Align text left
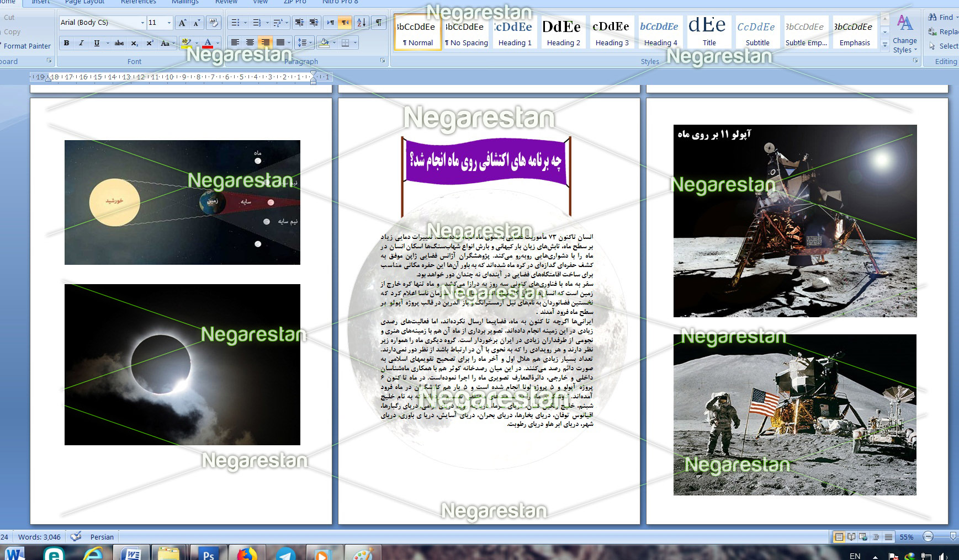This screenshot has width=959, height=560. coord(235,42)
